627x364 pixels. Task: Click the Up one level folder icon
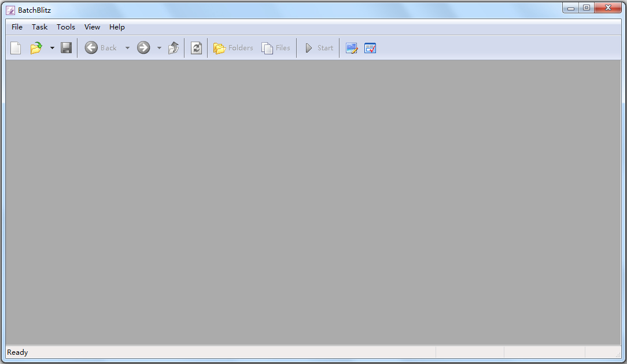[x=173, y=48]
